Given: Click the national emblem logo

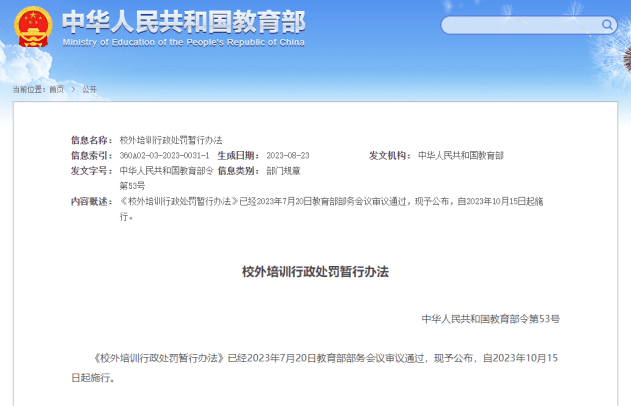Looking at the screenshot, I should point(33,27).
